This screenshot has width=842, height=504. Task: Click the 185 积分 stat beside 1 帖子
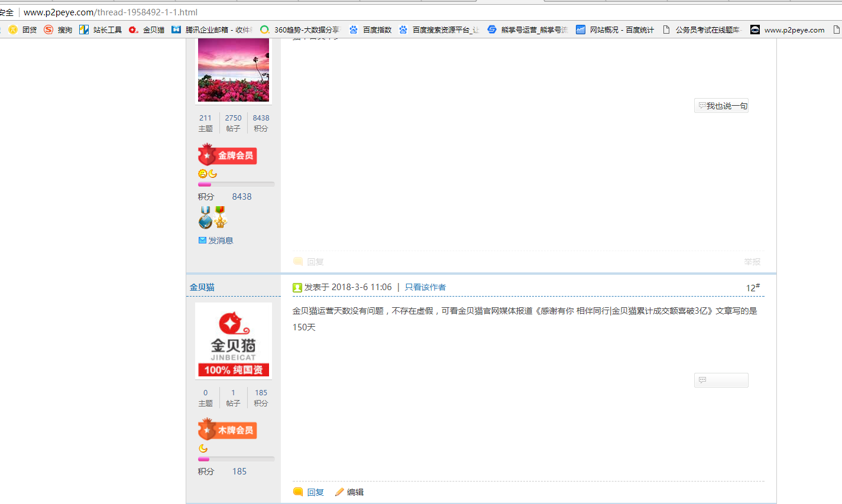point(261,398)
